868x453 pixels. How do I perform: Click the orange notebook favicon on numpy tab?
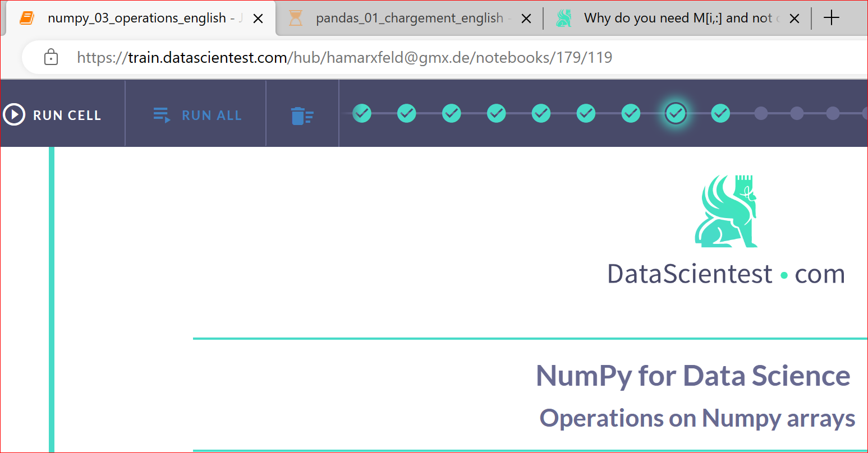pyautogui.click(x=27, y=18)
